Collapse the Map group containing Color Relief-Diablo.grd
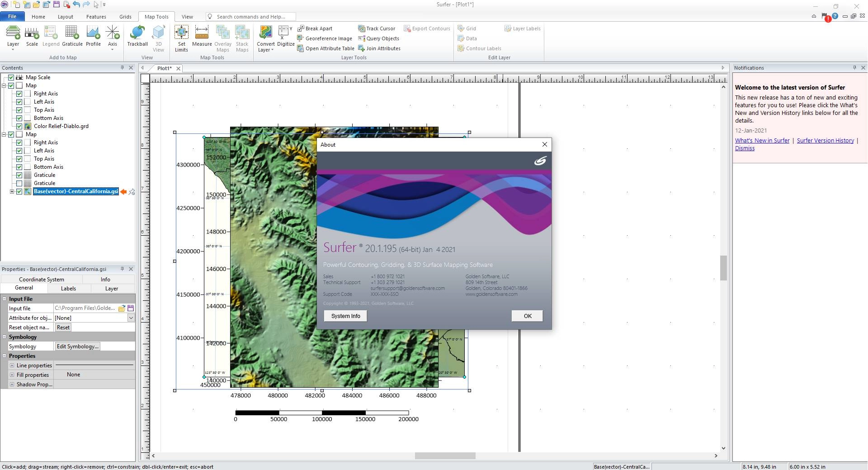This screenshot has width=868, height=470. coord(4,85)
